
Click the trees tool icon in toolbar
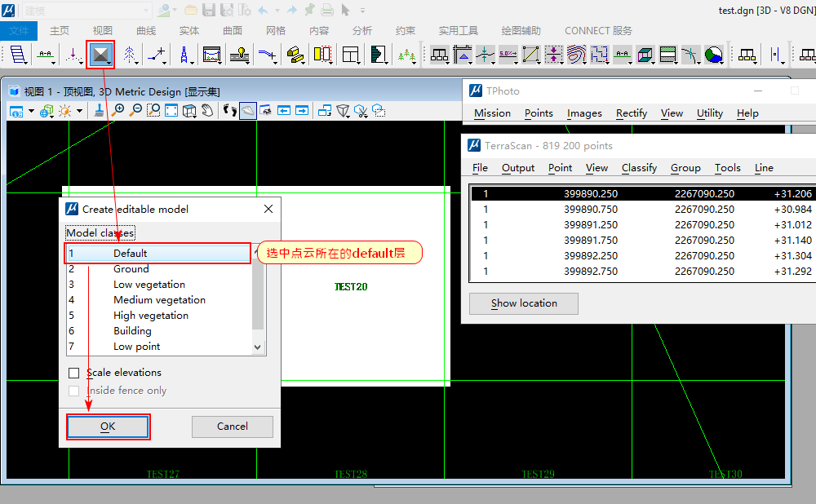point(406,55)
